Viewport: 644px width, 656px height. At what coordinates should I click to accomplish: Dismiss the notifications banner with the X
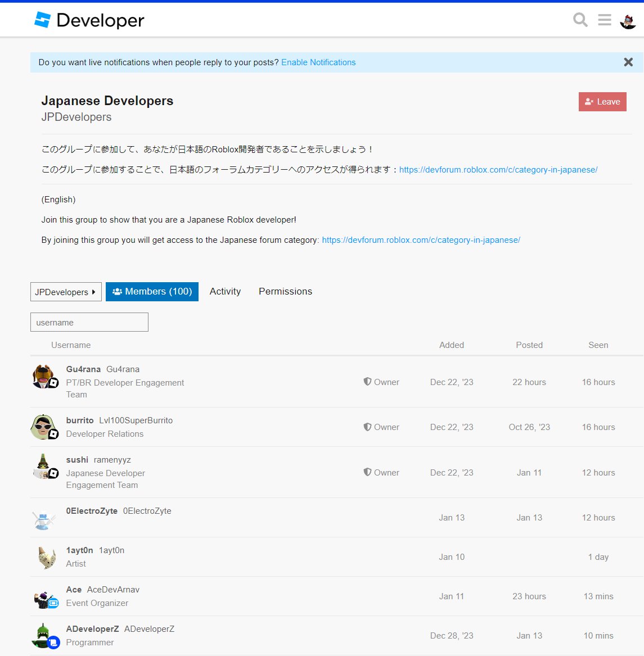pos(628,62)
